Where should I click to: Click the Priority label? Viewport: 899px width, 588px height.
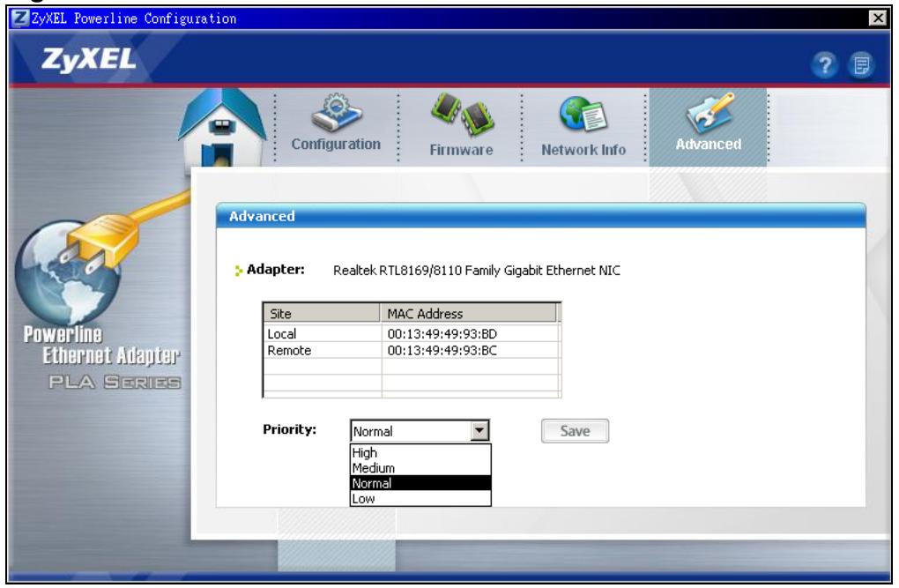coord(290,429)
